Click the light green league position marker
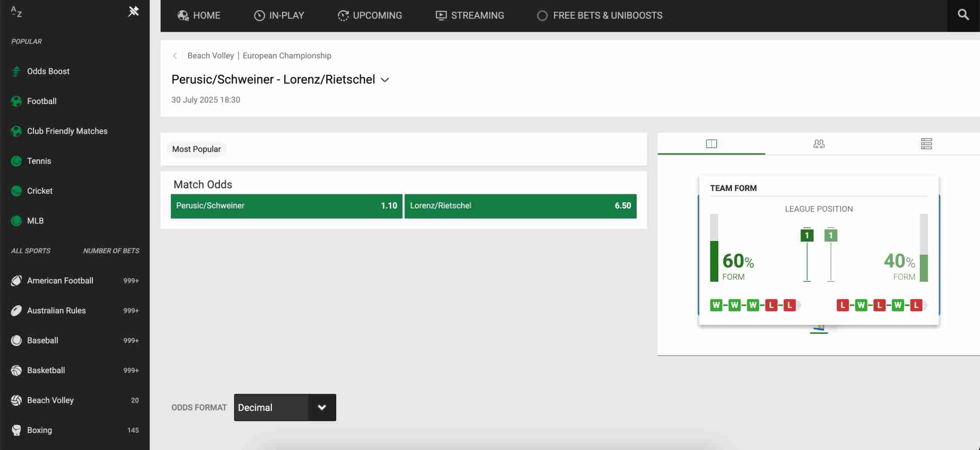980x450 pixels. pyautogui.click(x=831, y=236)
